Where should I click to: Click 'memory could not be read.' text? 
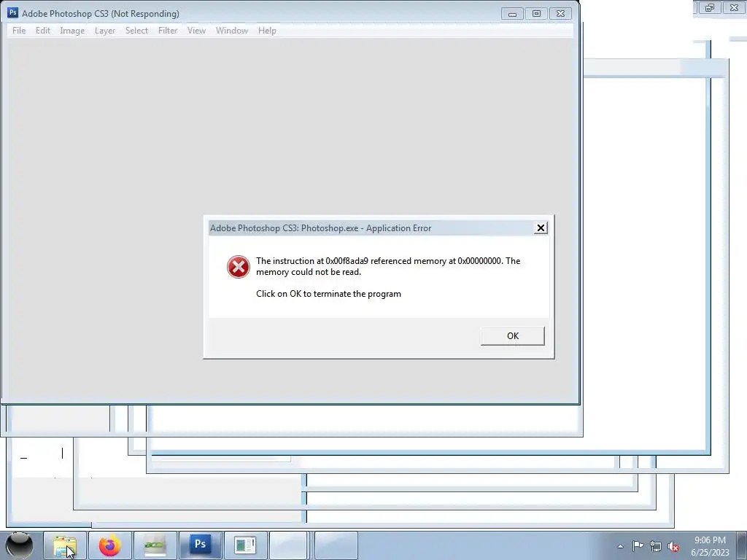pos(309,273)
